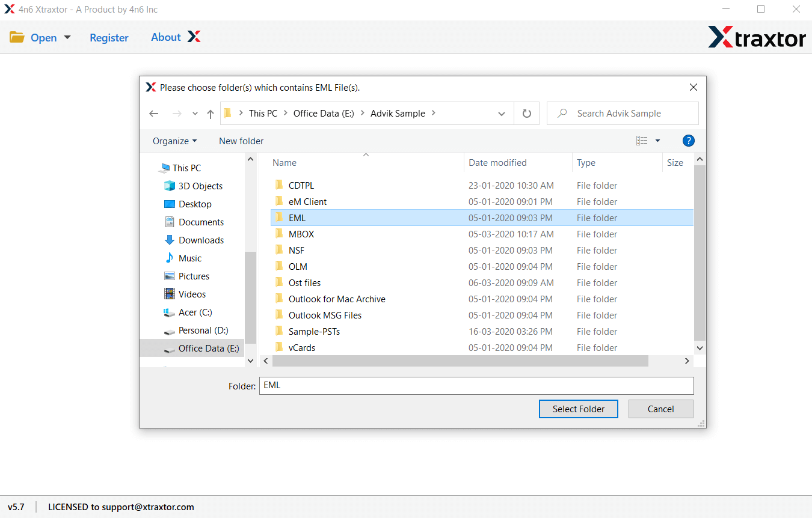The width and height of the screenshot is (812, 518).
Task: Click the Open folder icon in toolbar
Action: click(16, 37)
